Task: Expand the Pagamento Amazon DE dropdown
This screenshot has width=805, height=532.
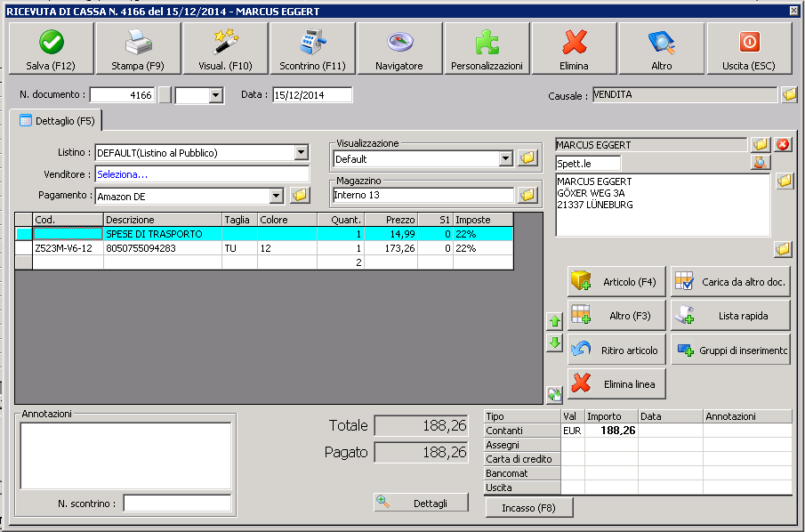Action: click(277, 196)
